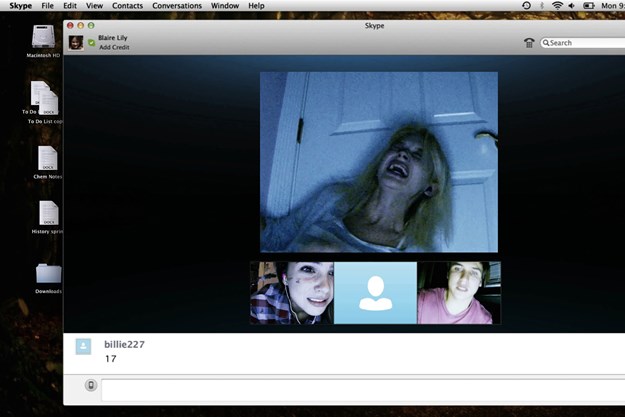
Task: Click the battery status icon
Action: (589, 6)
